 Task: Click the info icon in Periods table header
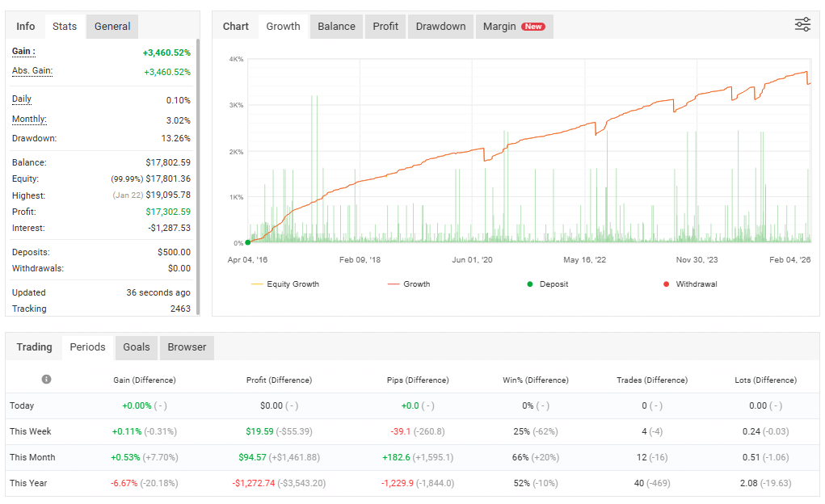point(46,380)
